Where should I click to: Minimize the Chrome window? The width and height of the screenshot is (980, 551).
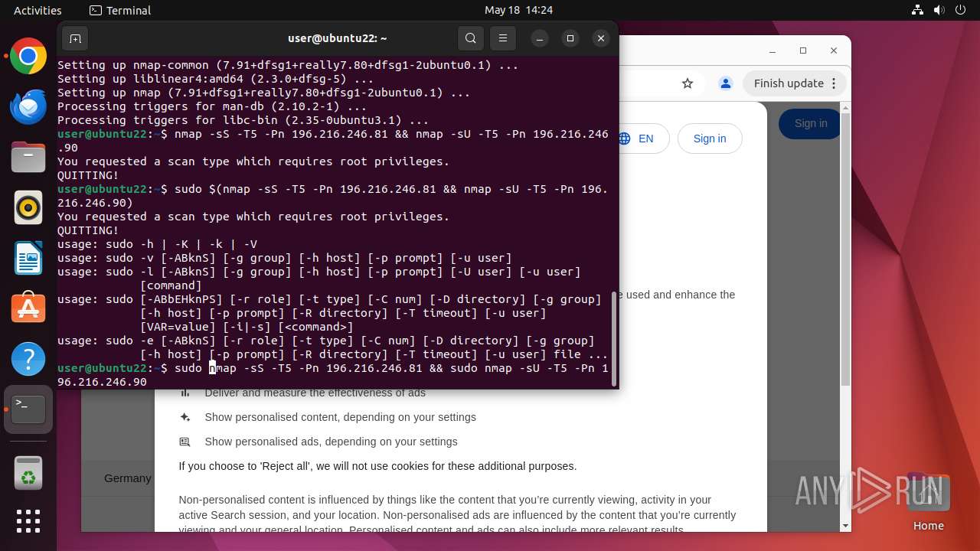[773, 51]
